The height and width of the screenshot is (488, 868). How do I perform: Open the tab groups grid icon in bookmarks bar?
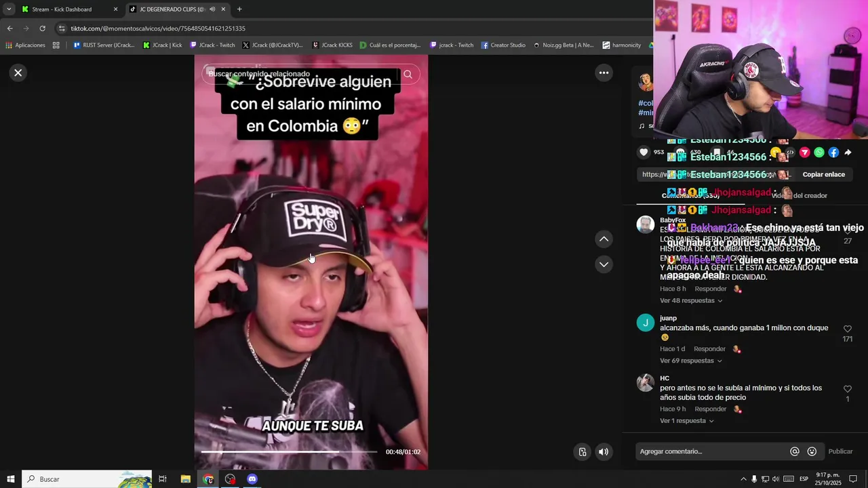[x=56, y=45]
